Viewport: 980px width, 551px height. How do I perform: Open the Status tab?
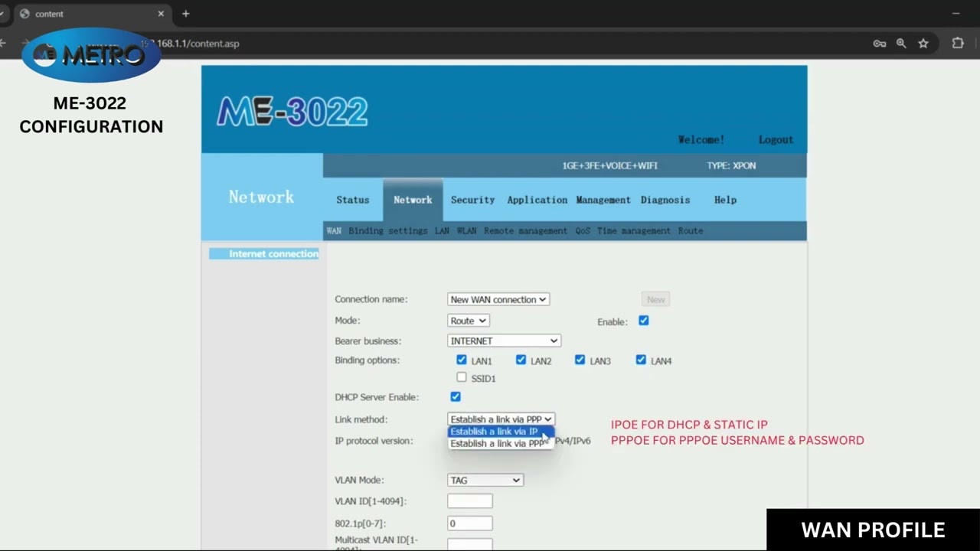[x=352, y=200]
